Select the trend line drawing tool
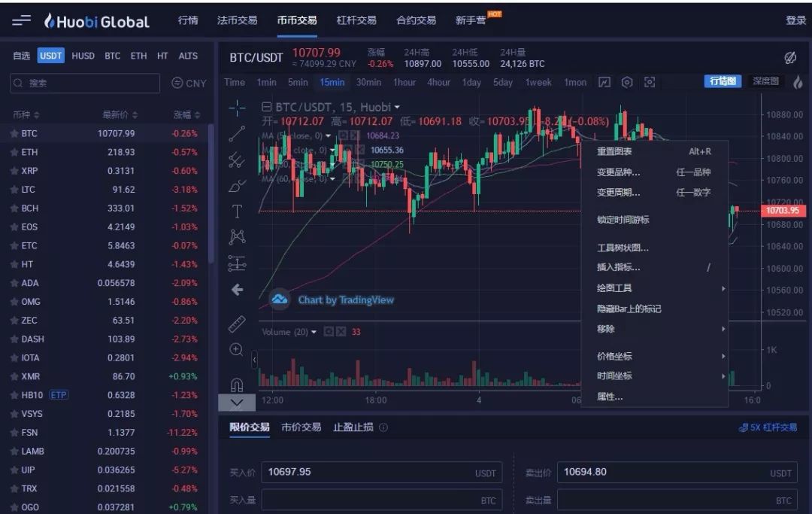 tap(237, 134)
